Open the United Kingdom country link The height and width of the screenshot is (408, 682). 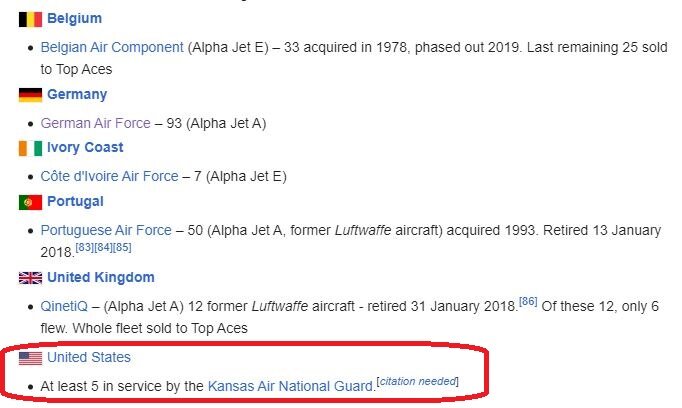pos(101,277)
